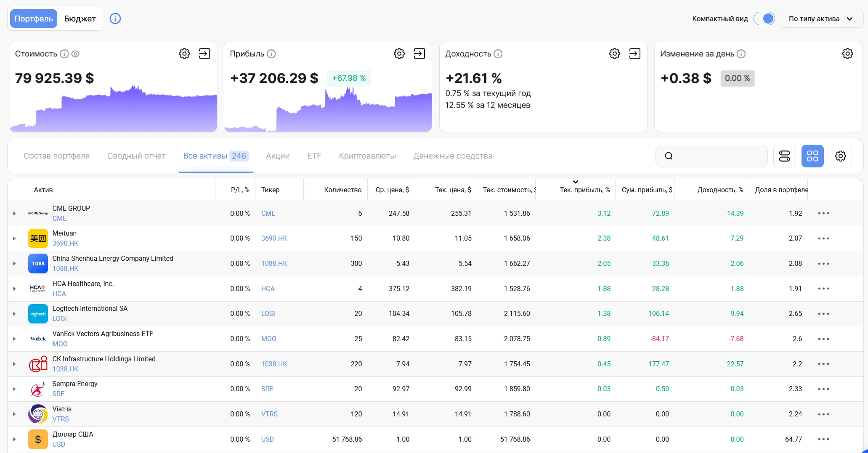The image size is (868, 453).
Task: Click the asset search input field
Action: click(x=711, y=156)
